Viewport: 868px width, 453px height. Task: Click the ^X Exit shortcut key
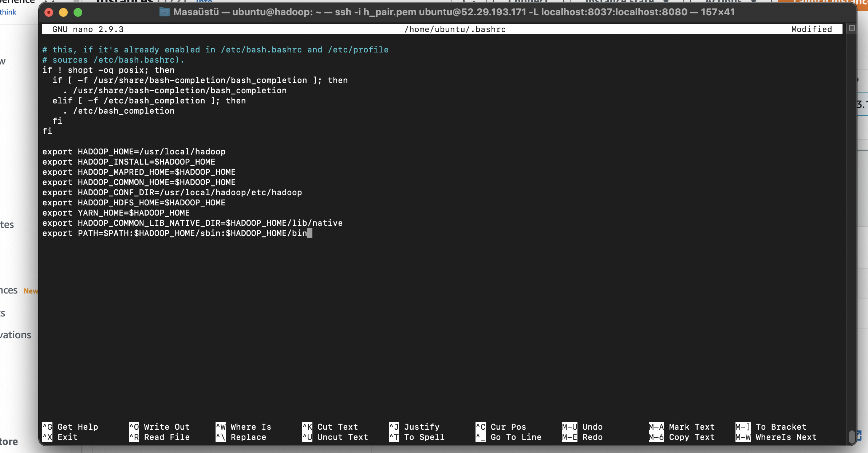(47, 437)
